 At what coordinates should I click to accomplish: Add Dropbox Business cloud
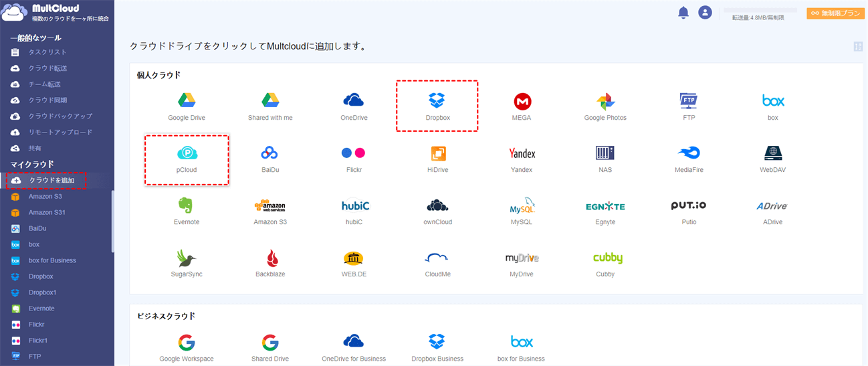pos(437,349)
